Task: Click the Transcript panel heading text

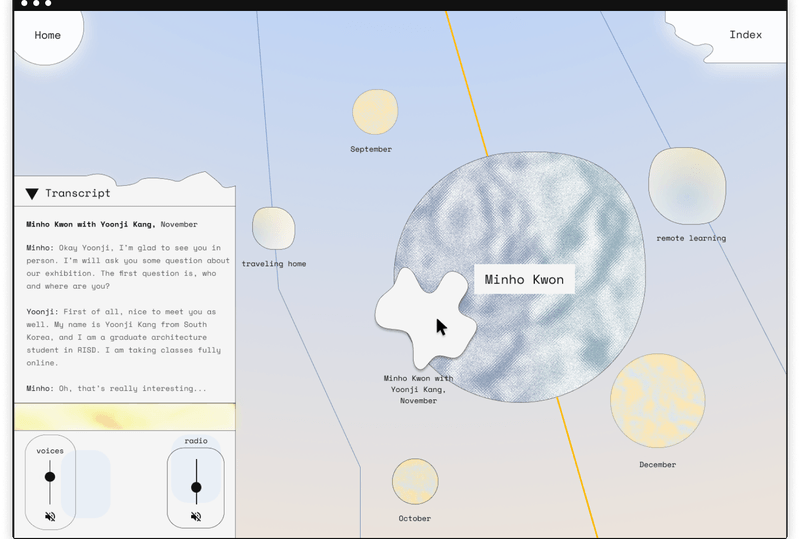Action: coord(78,194)
